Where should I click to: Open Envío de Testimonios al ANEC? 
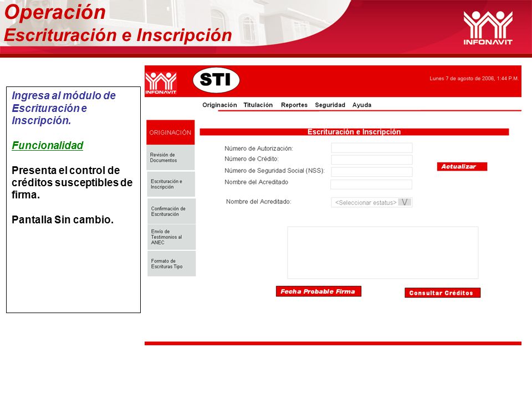171,237
